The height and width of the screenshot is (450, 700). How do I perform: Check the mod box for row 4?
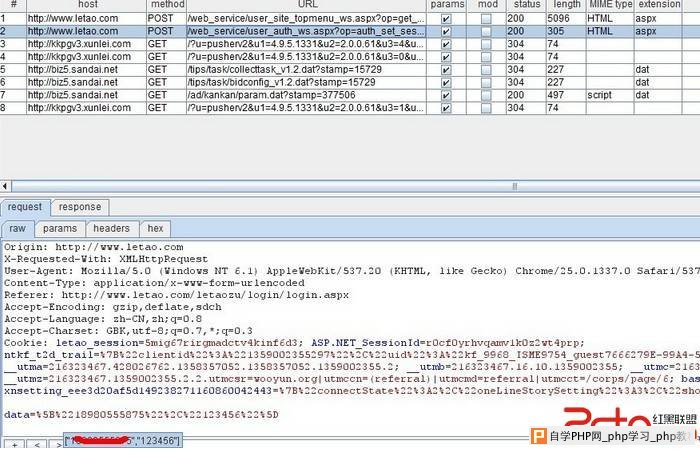486,57
